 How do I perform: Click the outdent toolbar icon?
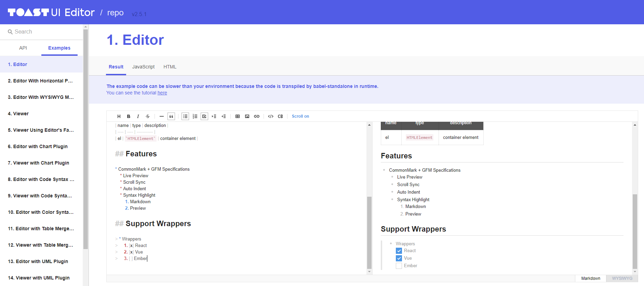pyautogui.click(x=224, y=116)
